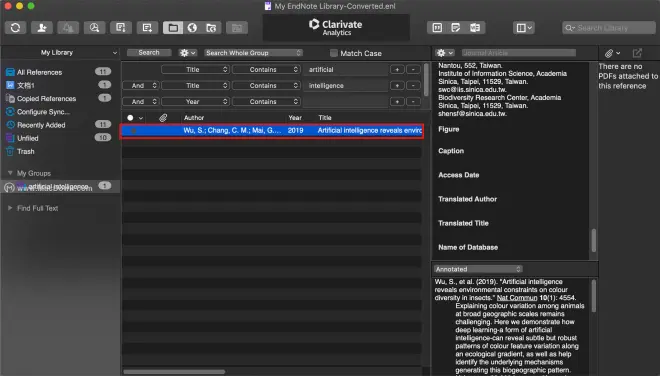The image size is (660, 376).
Task: Click the Search Library input field
Action: (x=609, y=28)
